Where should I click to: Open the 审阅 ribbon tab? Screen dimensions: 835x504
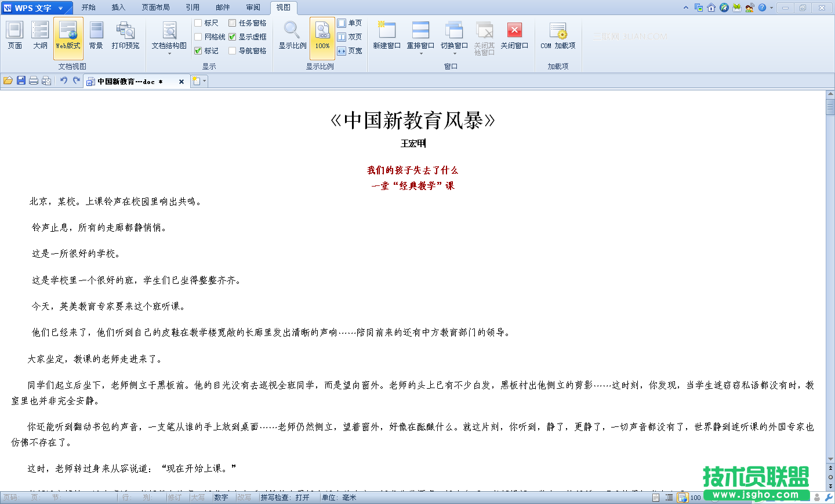click(253, 8)
